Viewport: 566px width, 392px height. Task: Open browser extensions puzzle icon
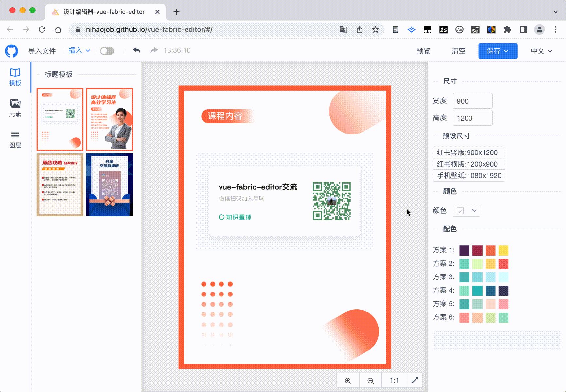(507, 29)
